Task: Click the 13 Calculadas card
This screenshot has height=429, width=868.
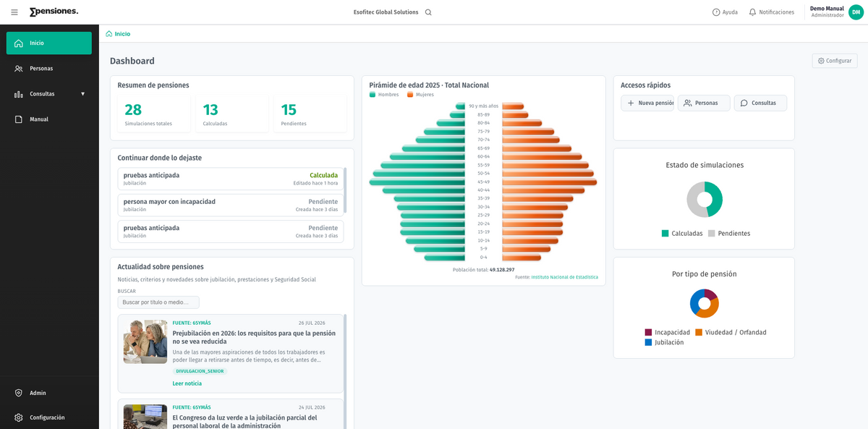Action: 232,114
